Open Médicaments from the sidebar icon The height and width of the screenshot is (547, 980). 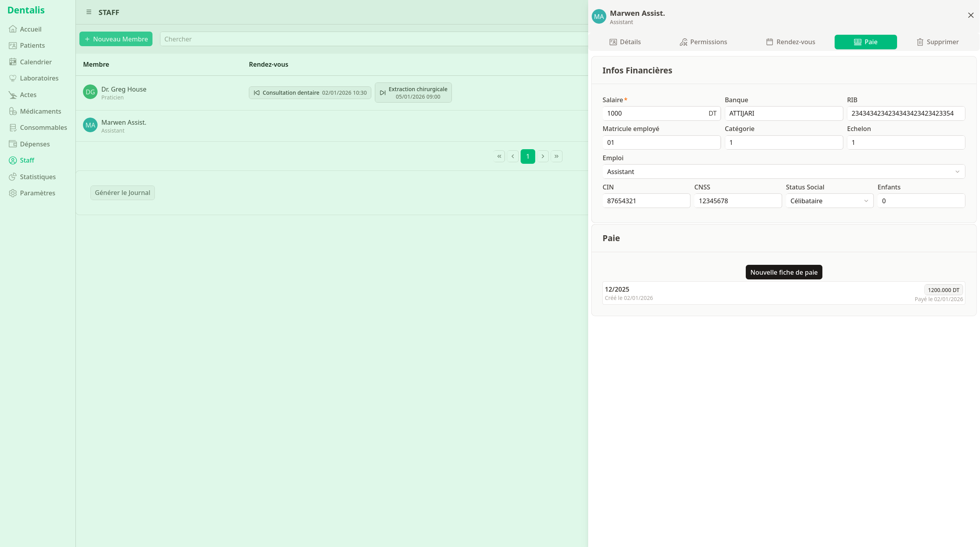13,111
